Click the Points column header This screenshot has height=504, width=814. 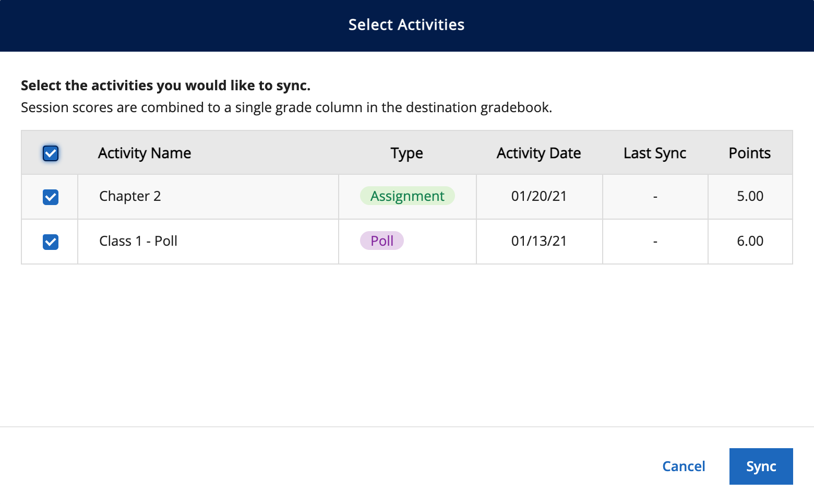(x=750, y=153)
